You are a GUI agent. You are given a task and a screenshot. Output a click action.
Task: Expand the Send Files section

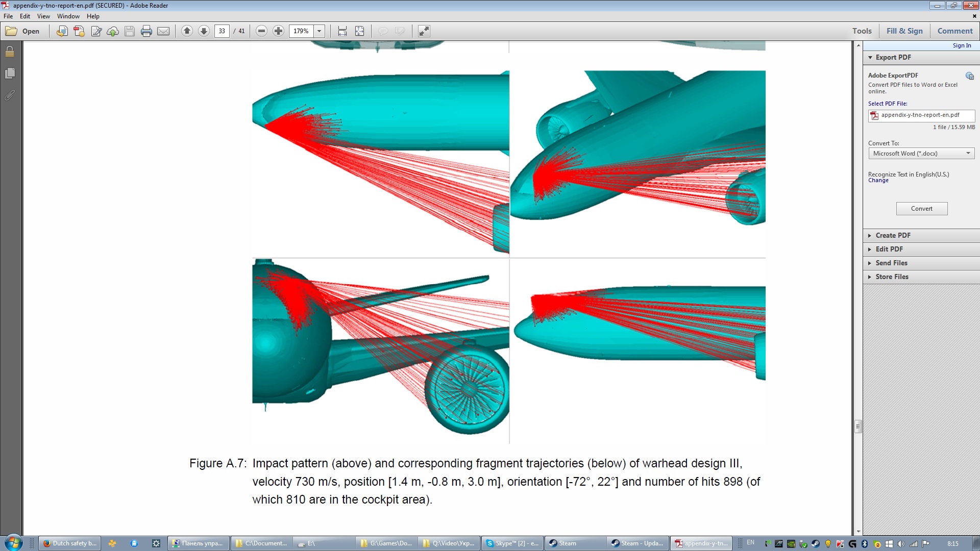pyautogui.click(x=891, y=263)
